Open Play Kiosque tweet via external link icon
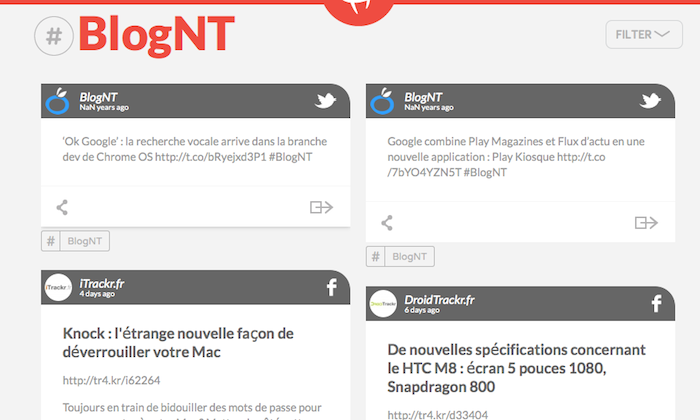 point(646,222)
